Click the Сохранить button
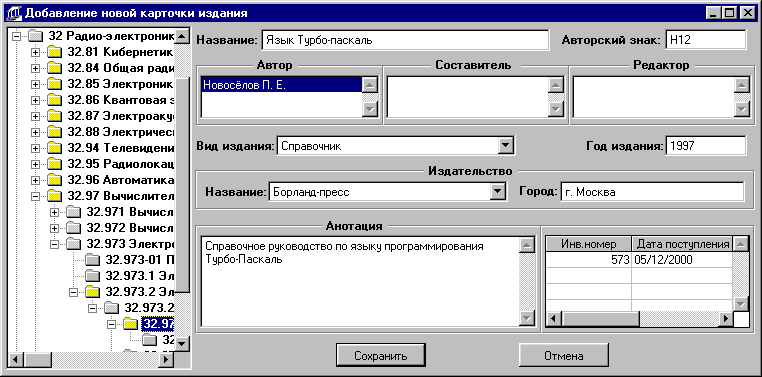 [381, 356]
